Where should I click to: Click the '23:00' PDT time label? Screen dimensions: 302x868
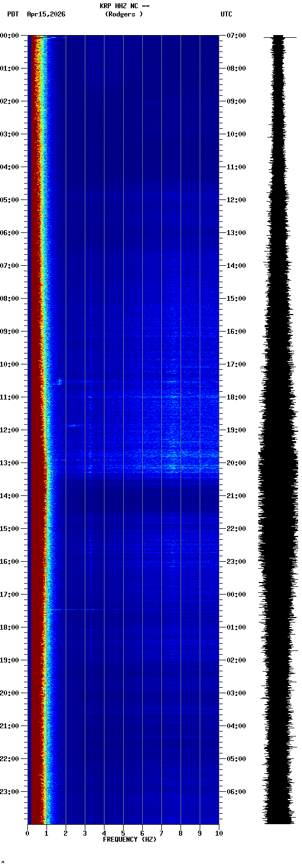click(9, 792)
